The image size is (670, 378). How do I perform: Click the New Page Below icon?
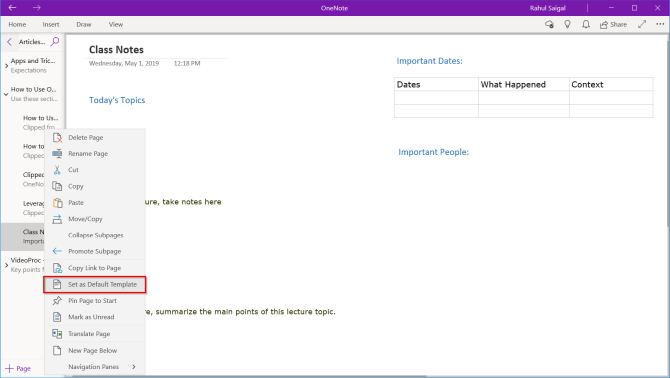coord(57,350)
